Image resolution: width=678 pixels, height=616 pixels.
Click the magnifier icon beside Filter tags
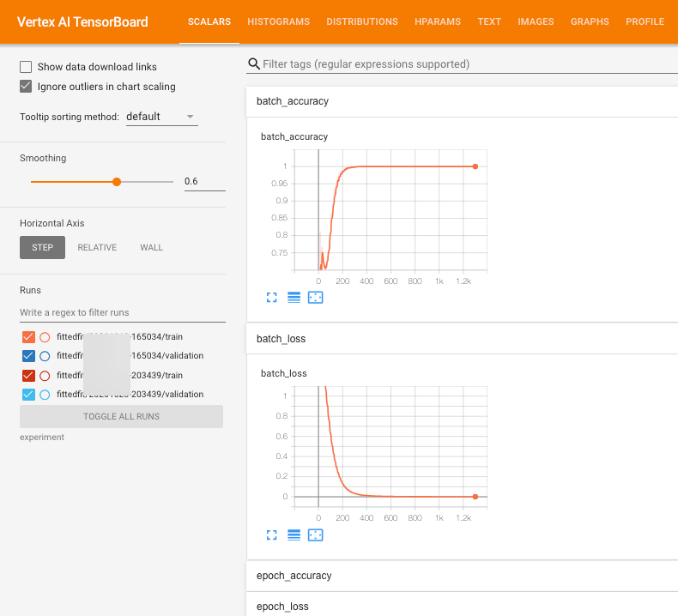(254, 64)
